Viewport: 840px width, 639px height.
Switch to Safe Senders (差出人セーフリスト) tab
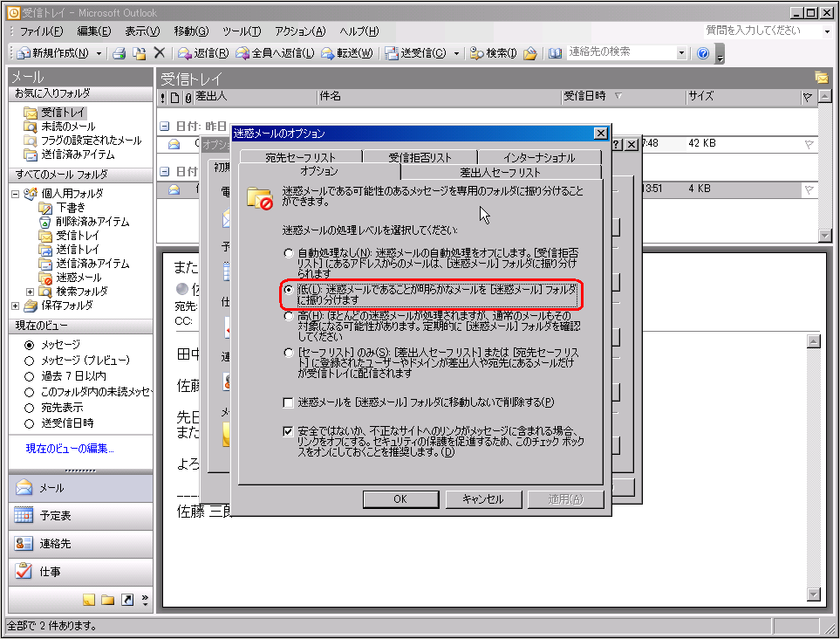pos(501,172)
